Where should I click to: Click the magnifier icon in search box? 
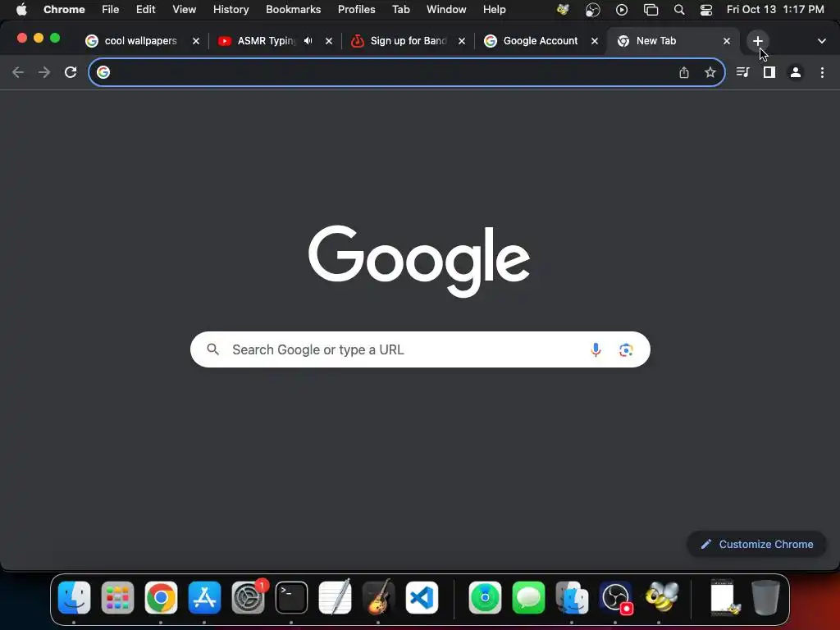pos(212,349)
